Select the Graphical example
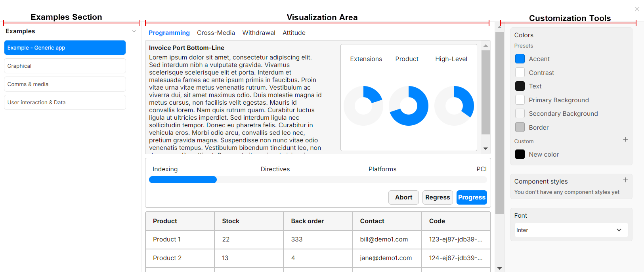 tap(65, 66)
